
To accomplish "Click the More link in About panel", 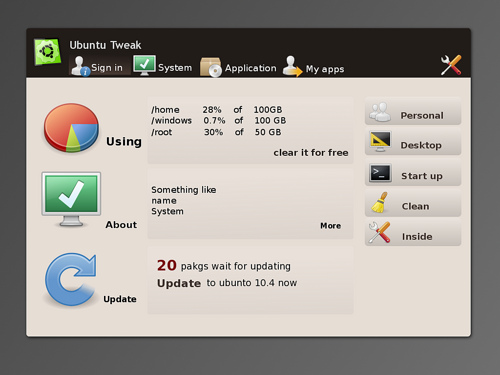I will [330, 226].
